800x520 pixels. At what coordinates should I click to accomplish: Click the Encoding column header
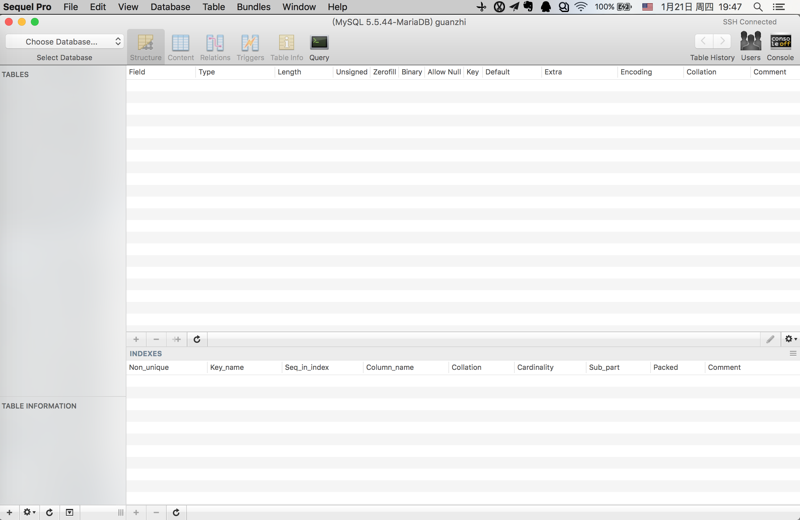(x=650, y=72)
